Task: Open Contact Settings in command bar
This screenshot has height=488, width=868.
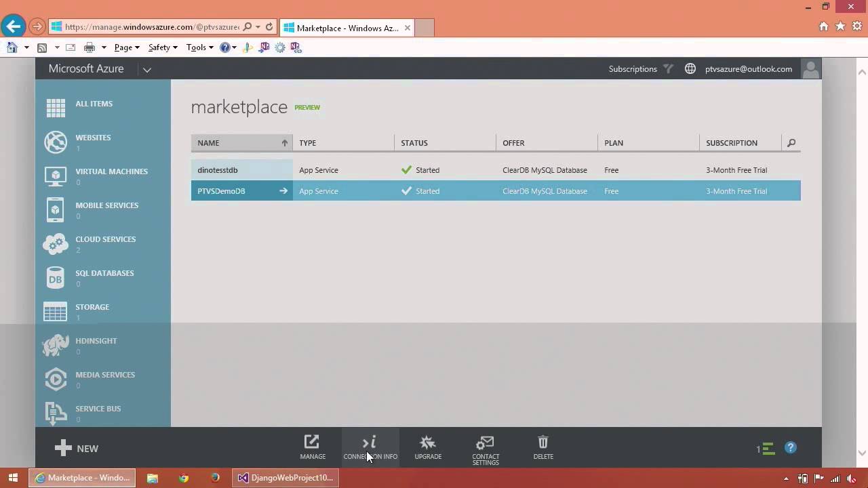Action: coord(486,449)
